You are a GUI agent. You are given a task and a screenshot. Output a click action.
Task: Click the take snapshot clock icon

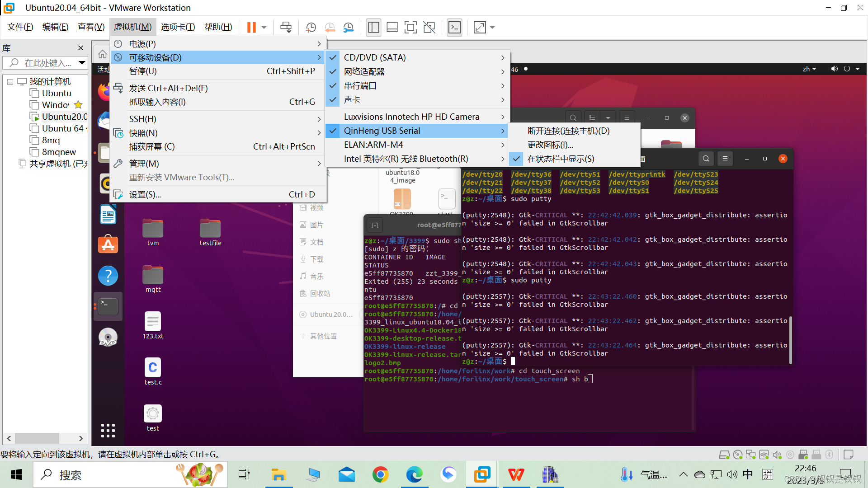(x=311, y=28)
